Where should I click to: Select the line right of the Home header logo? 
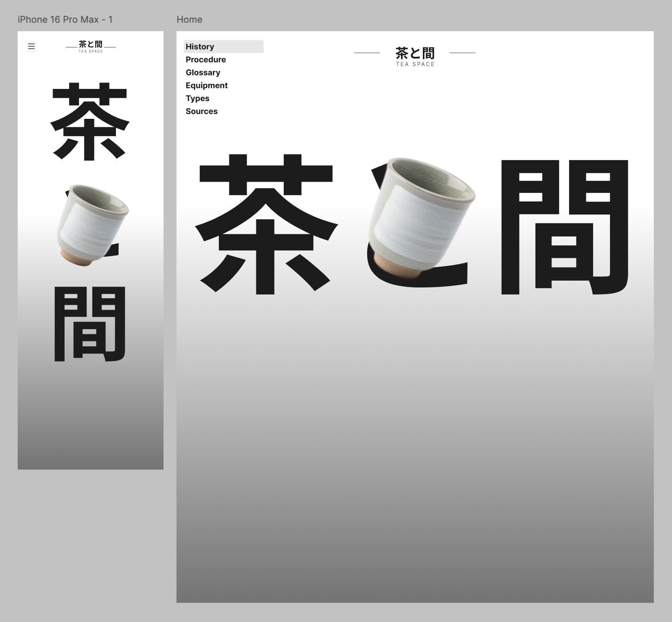click(462, 53)
